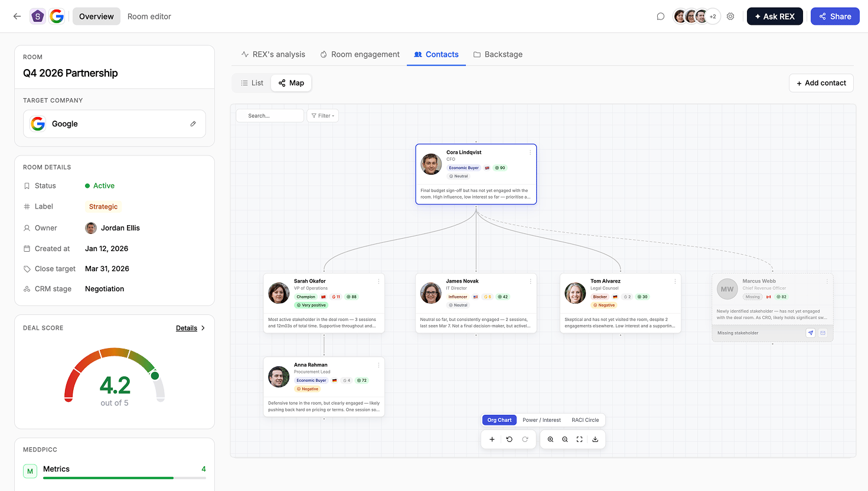Send invite to Marcus Webb via paper plane

(x=811, y=333)
